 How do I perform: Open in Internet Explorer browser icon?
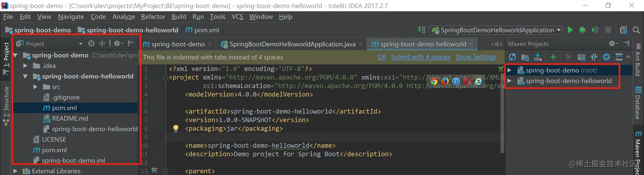click(x=478, y=81)
